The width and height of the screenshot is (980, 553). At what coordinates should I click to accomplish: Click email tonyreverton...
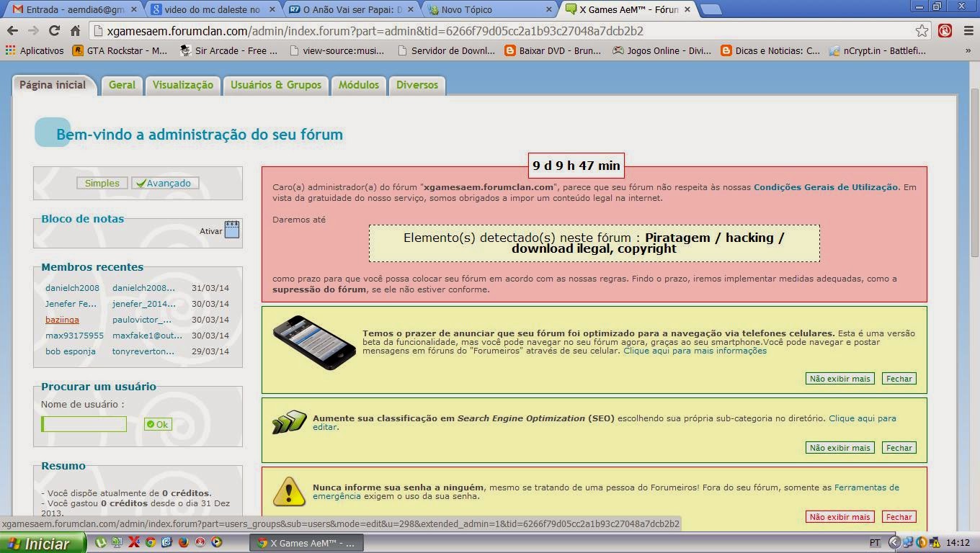[x=143, y=351]
